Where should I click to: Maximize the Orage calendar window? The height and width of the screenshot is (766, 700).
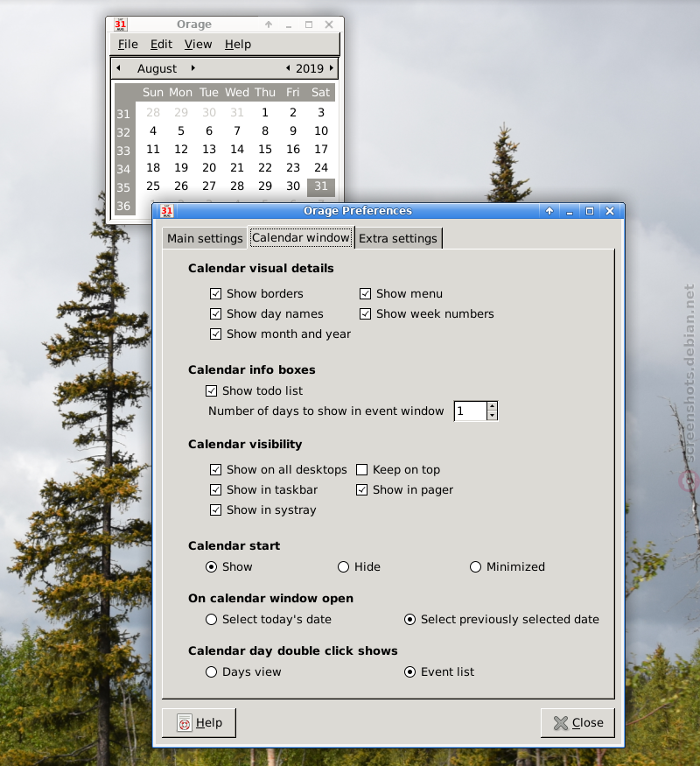click(x=309, y=25)
